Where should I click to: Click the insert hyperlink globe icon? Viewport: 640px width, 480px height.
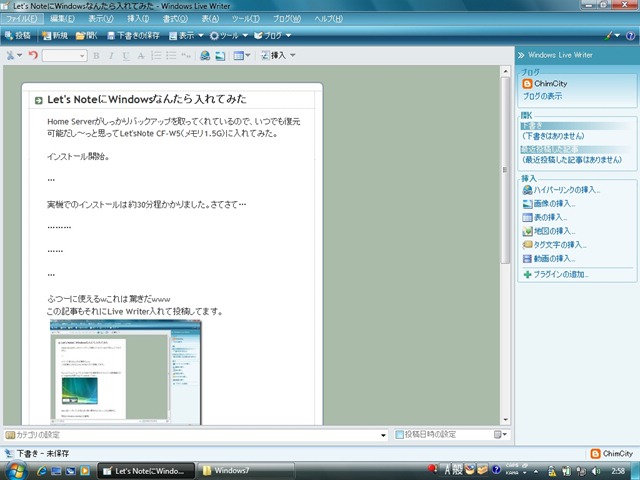click(205, 56)
